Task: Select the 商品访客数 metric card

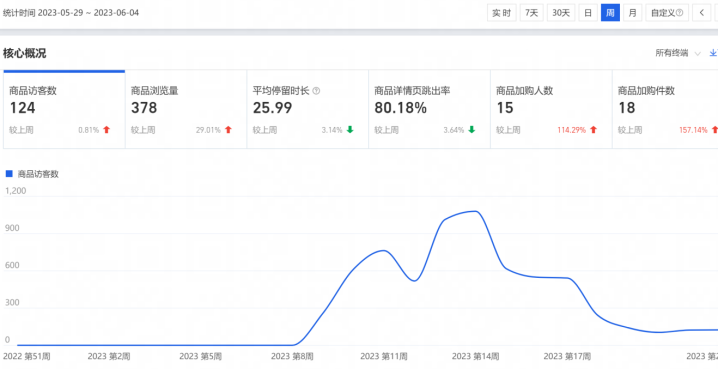Action: (x=64, y=109)
